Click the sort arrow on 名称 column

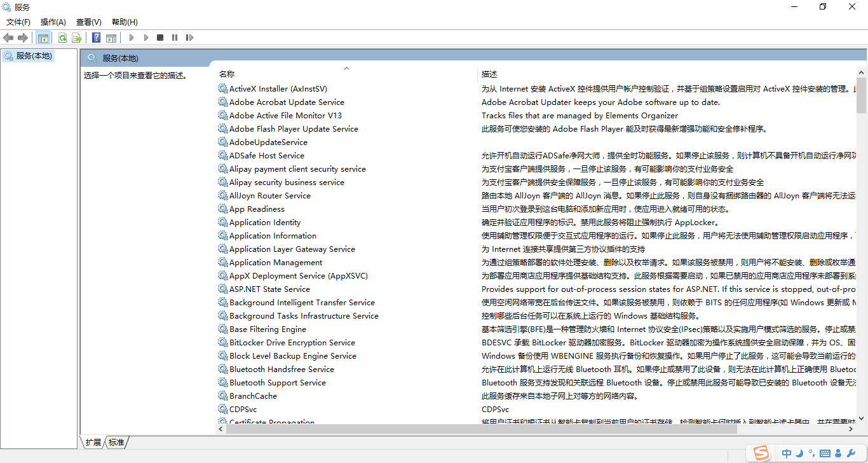point(346,67)
